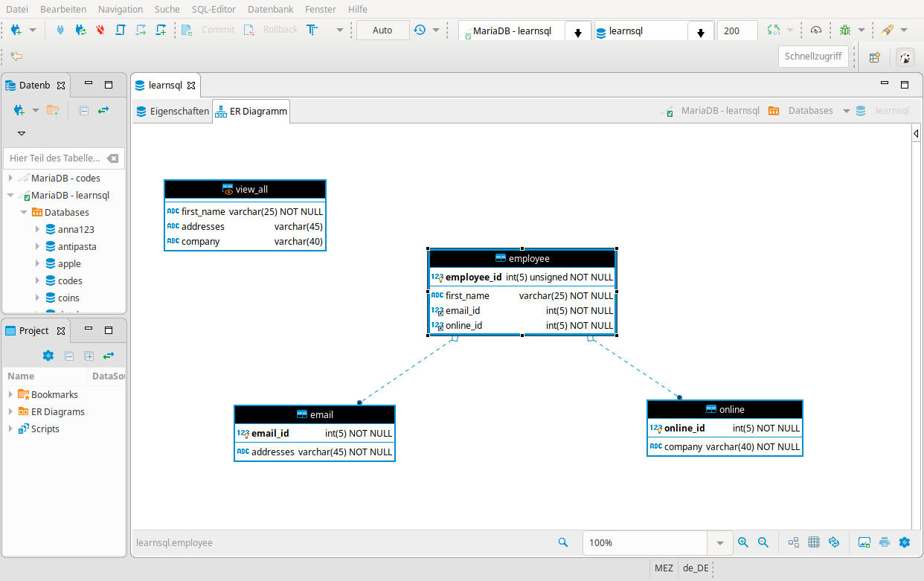Open the SQL-Editor menu
Screen dimensions: 924x581
213,9
